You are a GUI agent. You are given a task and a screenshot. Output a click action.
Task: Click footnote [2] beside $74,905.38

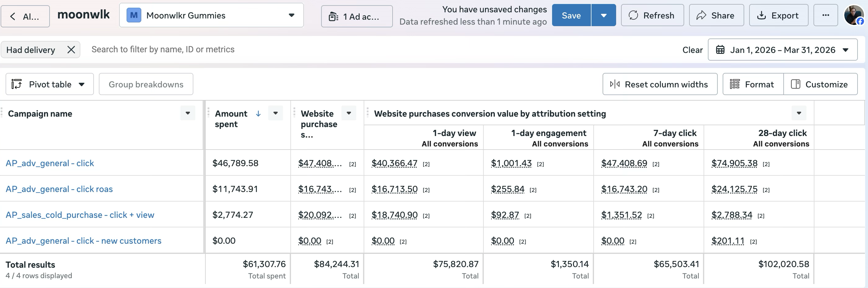click(x=766, y=164)
